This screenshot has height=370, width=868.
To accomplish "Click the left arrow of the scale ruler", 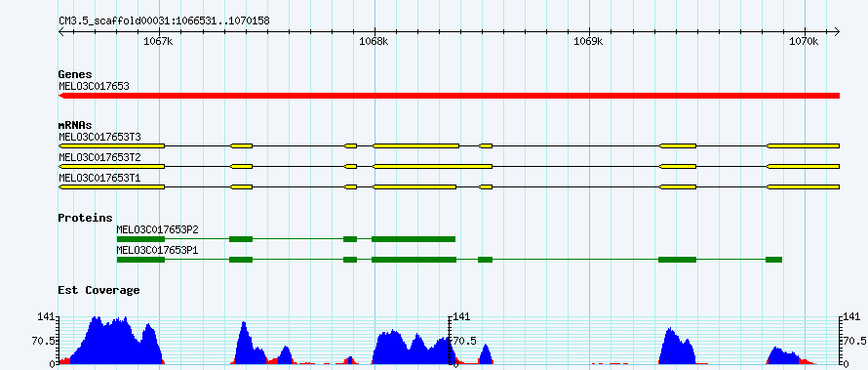I will point(62,31).
